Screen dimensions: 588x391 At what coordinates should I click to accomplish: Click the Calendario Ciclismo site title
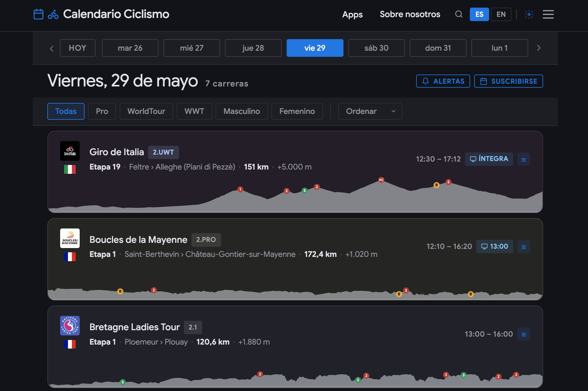pos(116,14)
